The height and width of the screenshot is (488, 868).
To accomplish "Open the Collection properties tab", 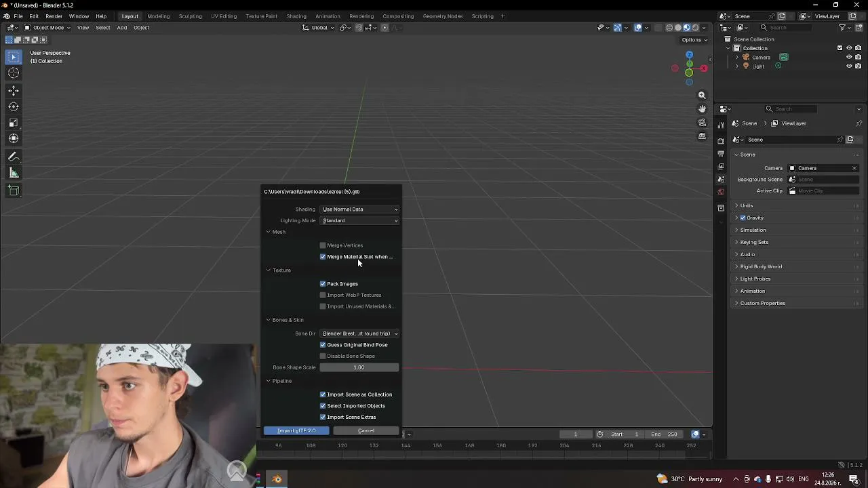I will (x=721, y=208).
